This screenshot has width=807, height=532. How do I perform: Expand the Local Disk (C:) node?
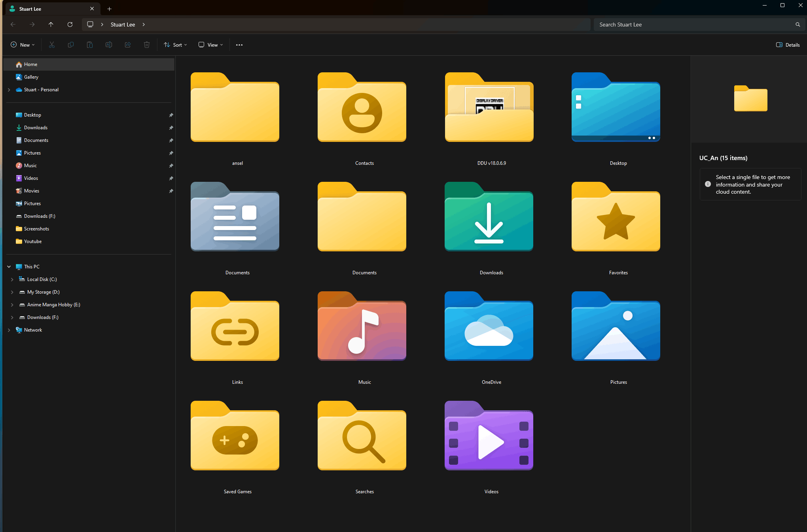click(12, 279)
